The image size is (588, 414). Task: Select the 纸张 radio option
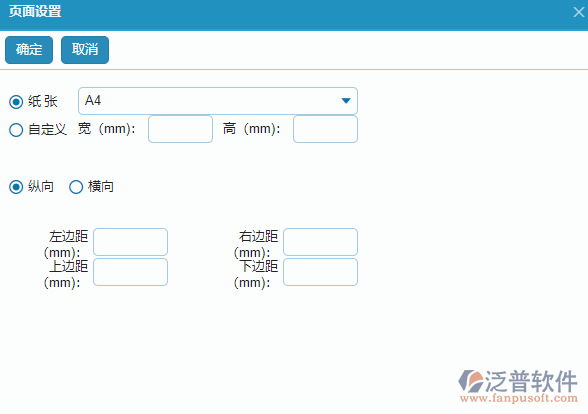coord(16,102)
